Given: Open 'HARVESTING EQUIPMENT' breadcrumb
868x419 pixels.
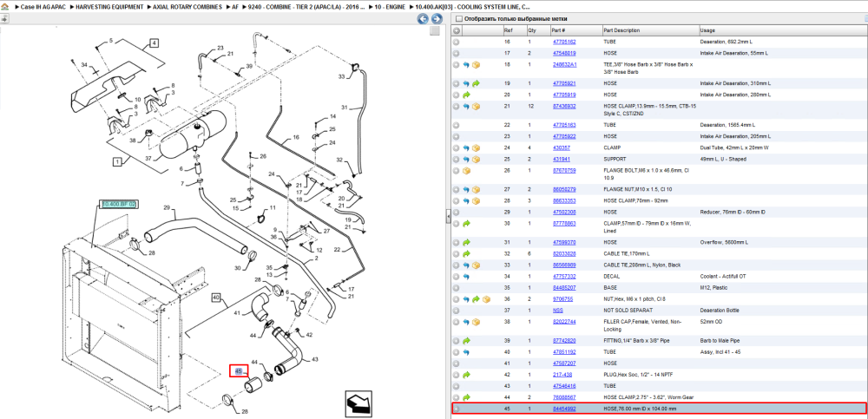Looking at the screenshot, I should click(109, 7).
